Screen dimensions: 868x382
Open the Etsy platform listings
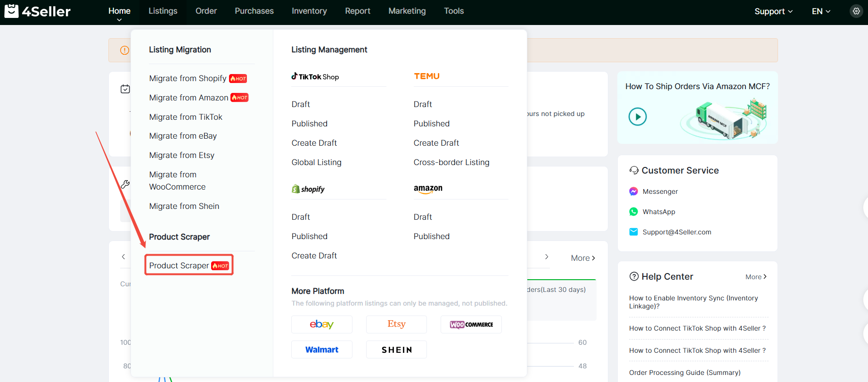396,324
